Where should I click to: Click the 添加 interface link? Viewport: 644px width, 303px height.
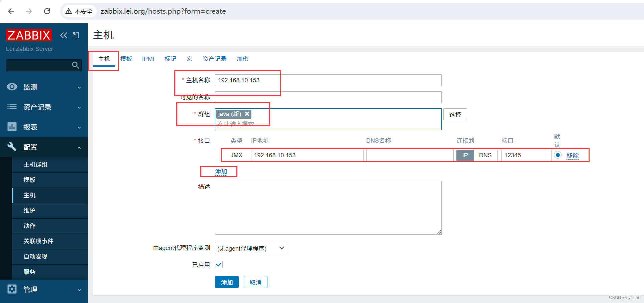221,172
